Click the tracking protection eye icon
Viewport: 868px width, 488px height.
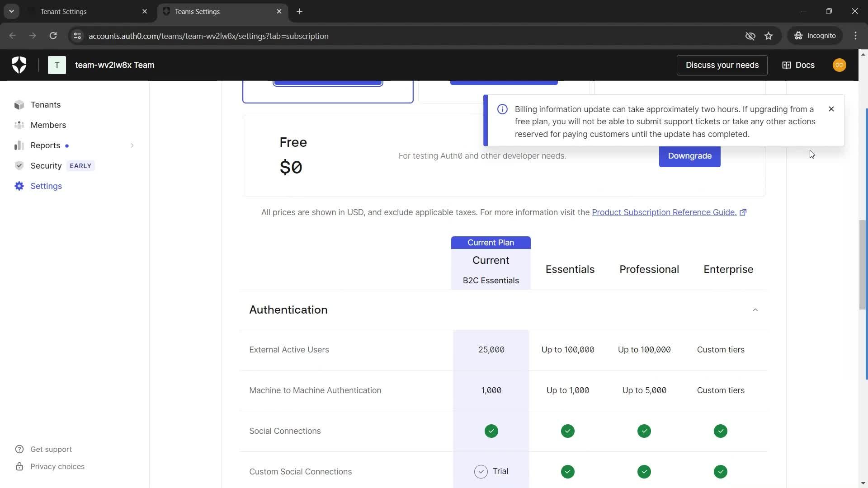pyautogui.click(x=750, y=36)
